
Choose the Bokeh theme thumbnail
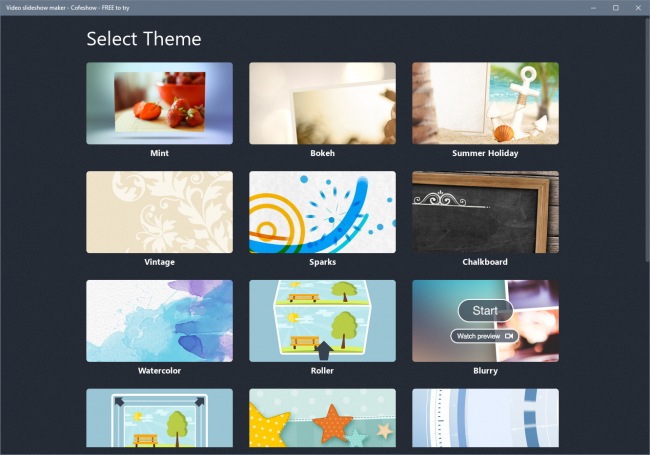[x=323, y=103]
